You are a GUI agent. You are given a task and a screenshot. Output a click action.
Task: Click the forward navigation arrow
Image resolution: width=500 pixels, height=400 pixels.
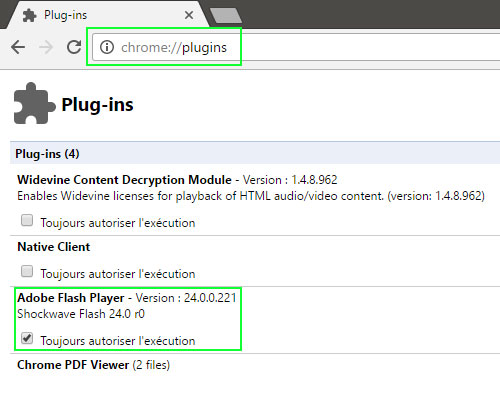(x=46, y=47)
